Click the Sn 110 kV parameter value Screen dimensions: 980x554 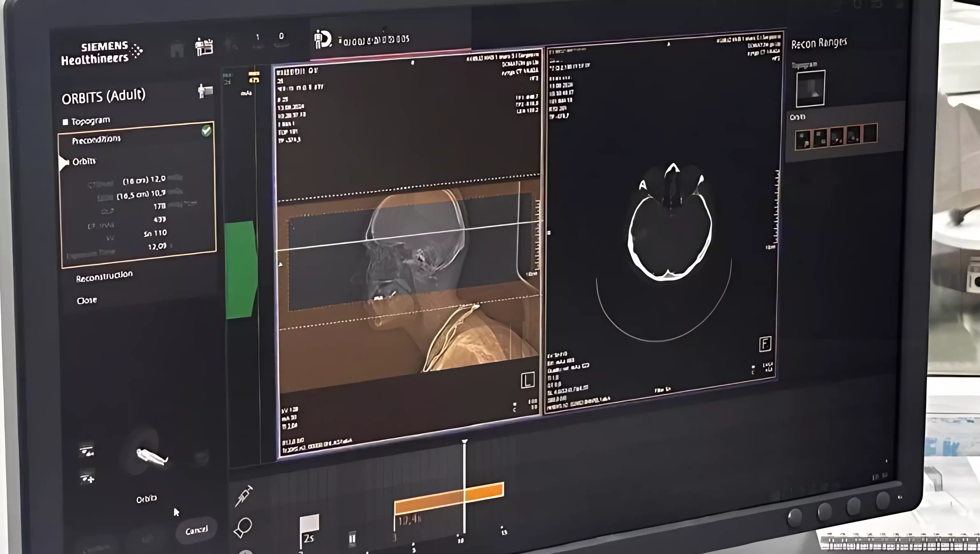(x=155, y=233)
